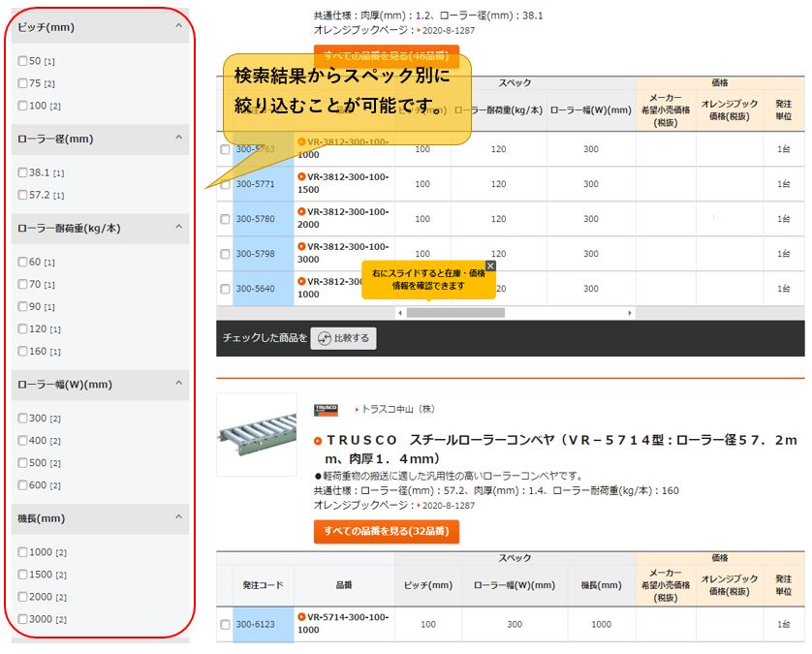Check the 160 roller load capacity checkbox
The width and height of the screenshot is (812, 654).
click(22, 351)
